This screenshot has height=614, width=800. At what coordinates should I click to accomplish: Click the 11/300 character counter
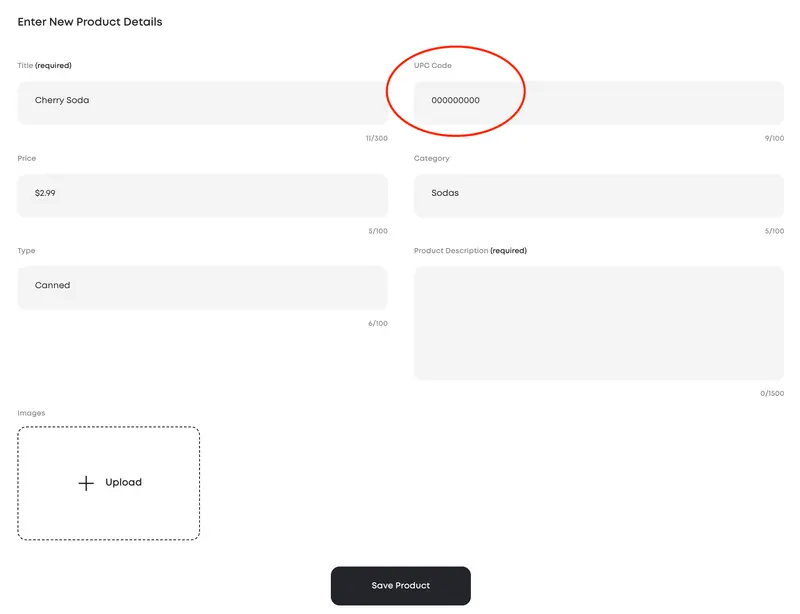tap(377, 138)
